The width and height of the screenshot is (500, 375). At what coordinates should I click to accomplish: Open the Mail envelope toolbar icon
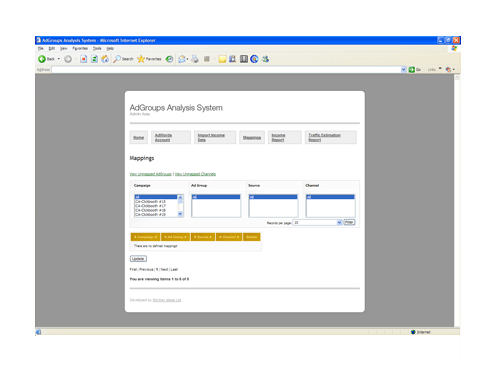[182, 59]
